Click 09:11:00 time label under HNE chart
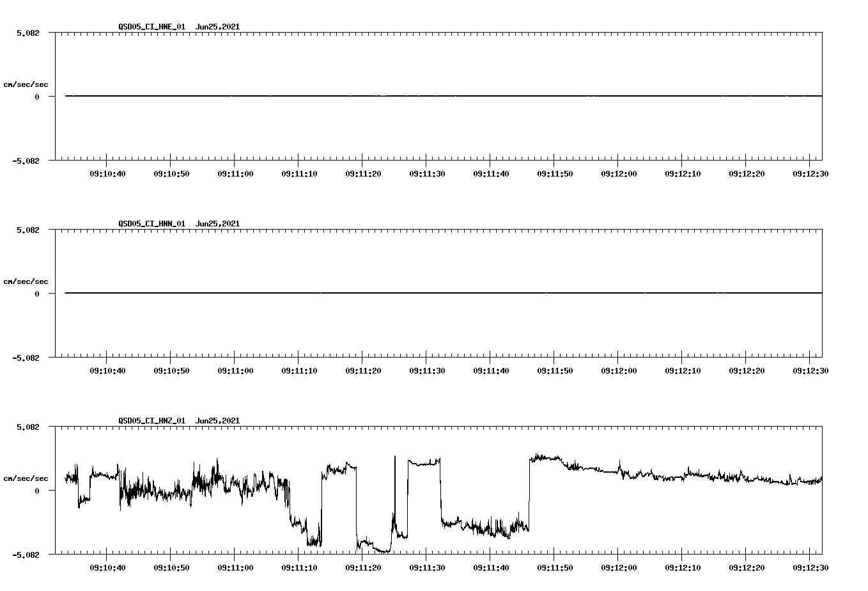This screenshot has width=868, height=591. click(x=235, y=174)
